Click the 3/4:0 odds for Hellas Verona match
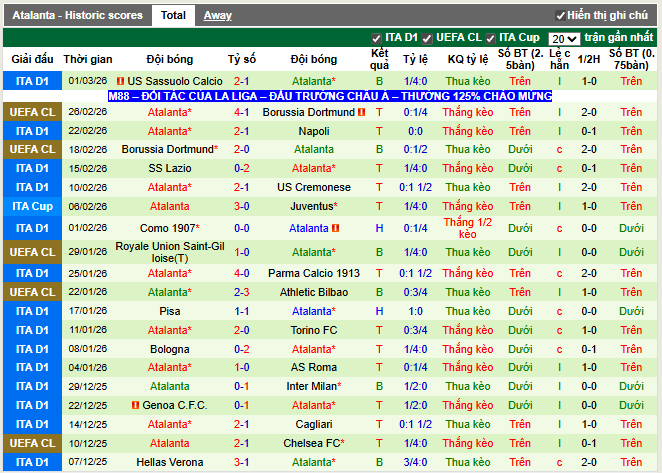This screenshot has height=473, width=662. click(415, 462)
